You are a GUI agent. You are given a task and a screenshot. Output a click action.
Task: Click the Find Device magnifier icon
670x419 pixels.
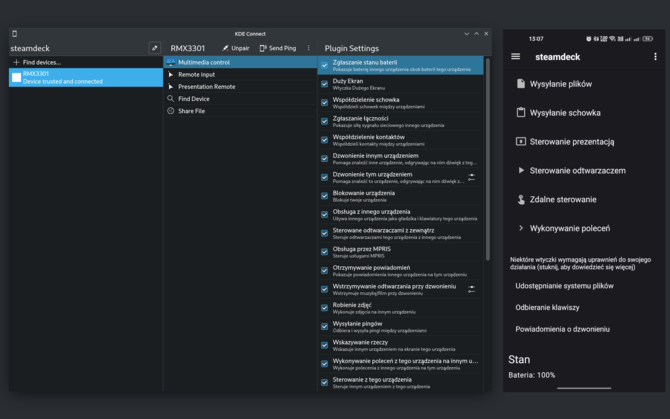pos(170,99)
